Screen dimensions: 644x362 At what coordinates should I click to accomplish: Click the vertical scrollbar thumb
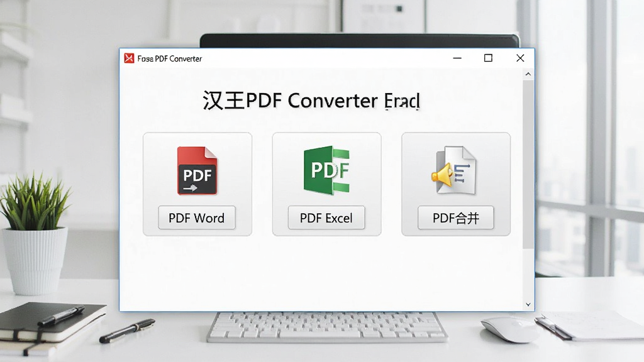click(528, 164)
